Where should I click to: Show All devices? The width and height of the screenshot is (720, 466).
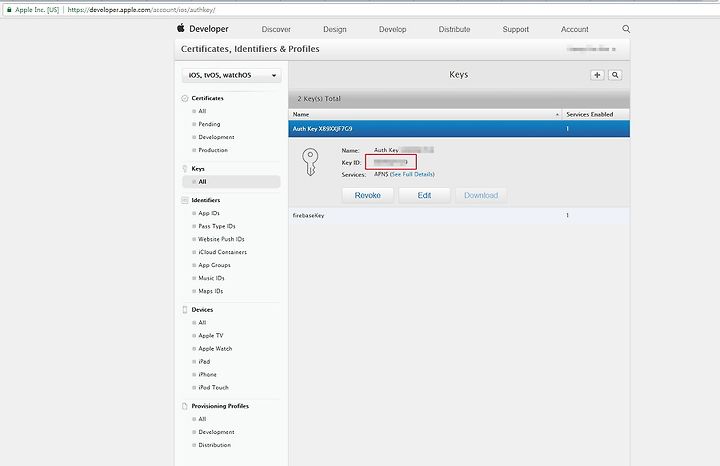(x=202, y=323)
